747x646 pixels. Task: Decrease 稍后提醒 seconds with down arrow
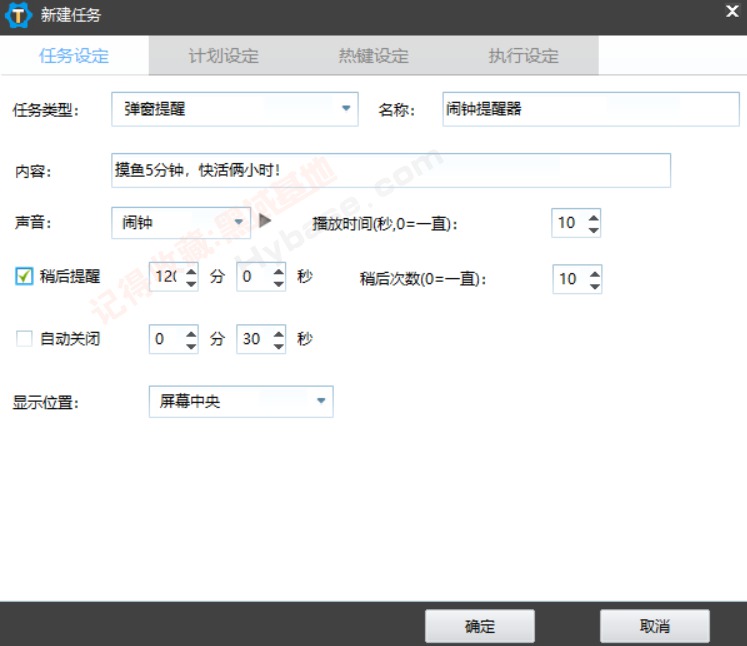[279, 284]
